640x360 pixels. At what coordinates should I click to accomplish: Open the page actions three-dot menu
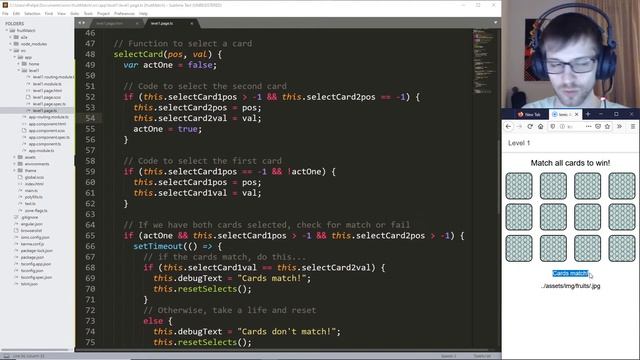tap(588, 127)
